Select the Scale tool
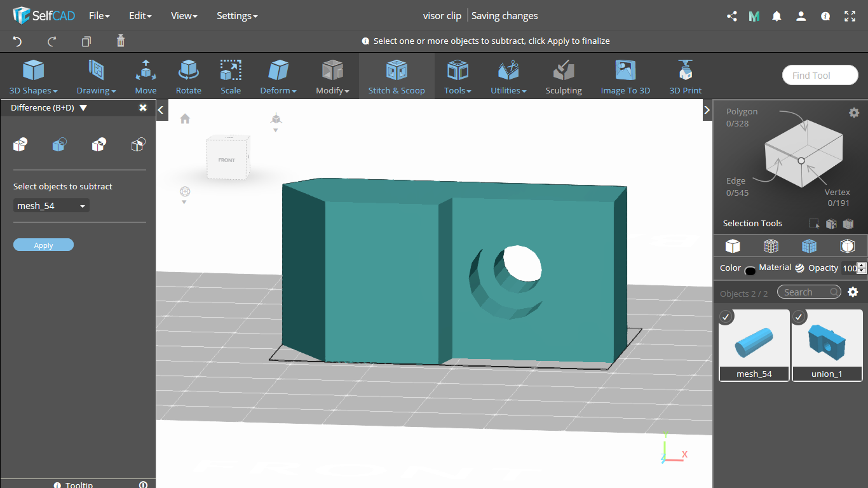 [231, 76]
